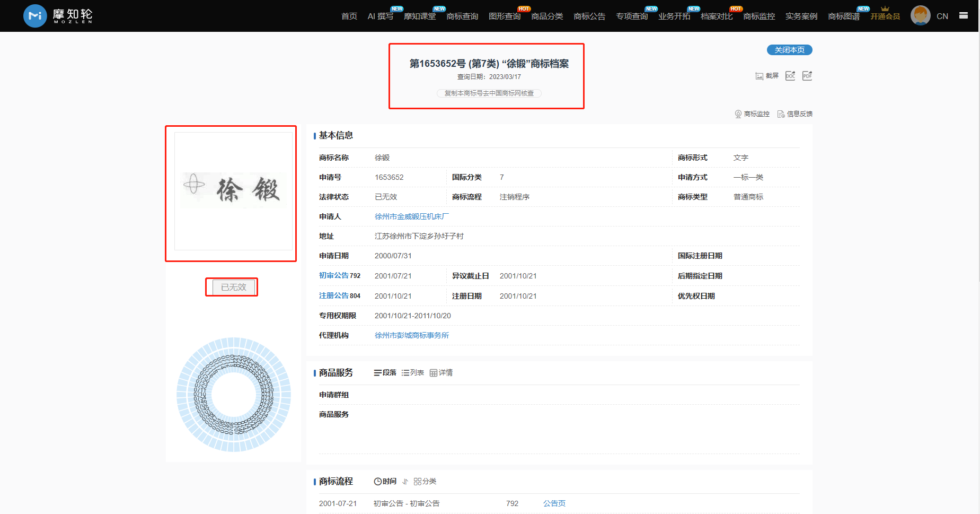The width and height of the screenshot is (980, 514).
Task: Click the circular classification wheel chart
Action: (233, 395)
